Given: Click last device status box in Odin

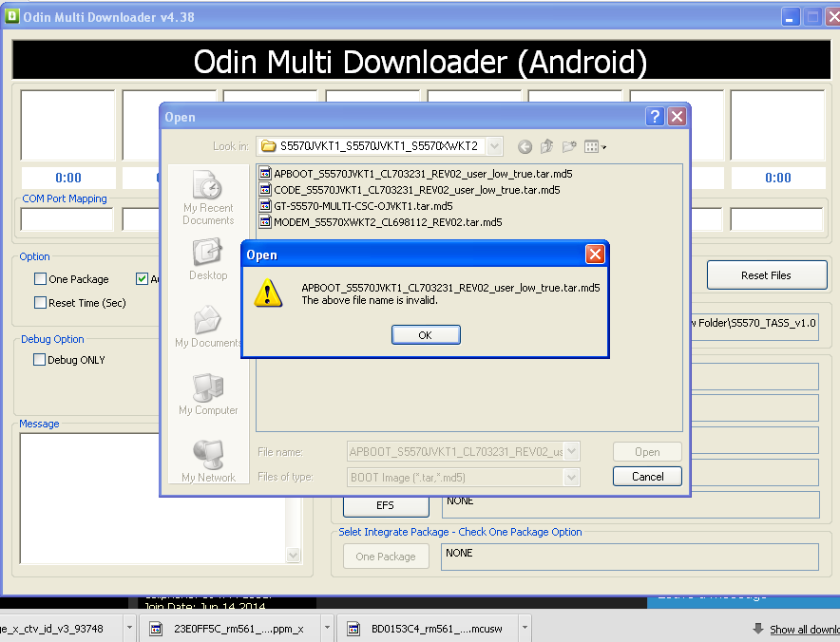Looking at the screenshot, I should [x=777, y=125].
